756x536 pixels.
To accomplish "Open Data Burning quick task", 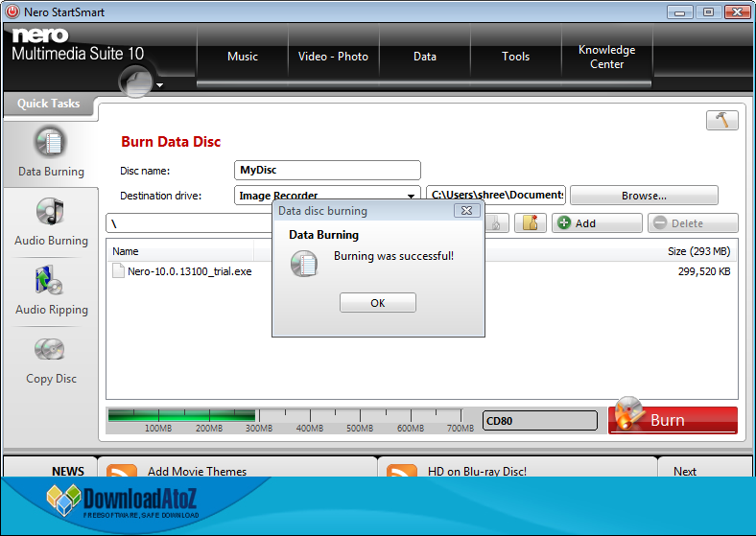I will 51,151.
